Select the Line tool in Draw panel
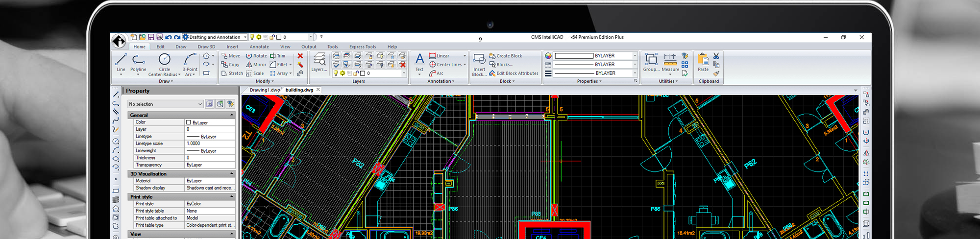This screenshot has height=239, width=980. point(121,63)
